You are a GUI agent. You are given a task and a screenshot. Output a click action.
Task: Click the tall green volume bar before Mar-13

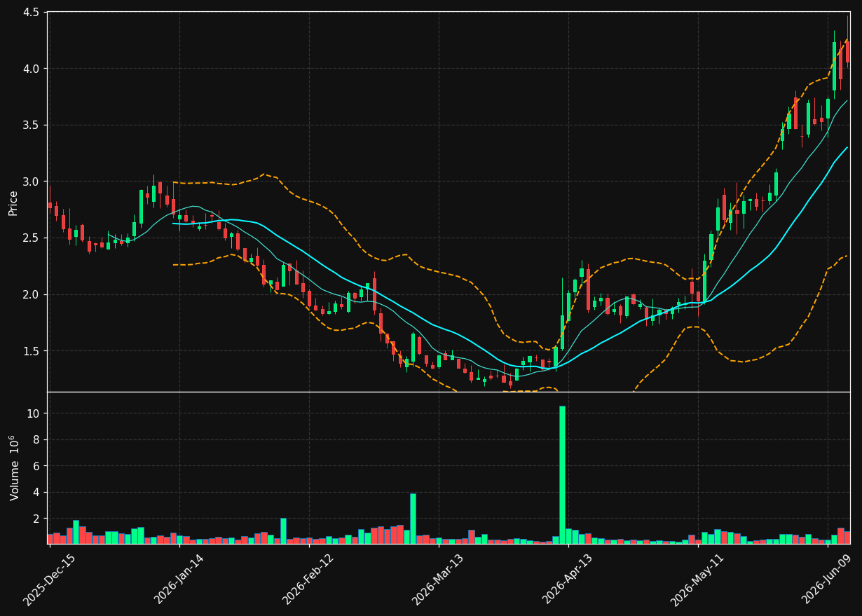[x=413, y=519]
